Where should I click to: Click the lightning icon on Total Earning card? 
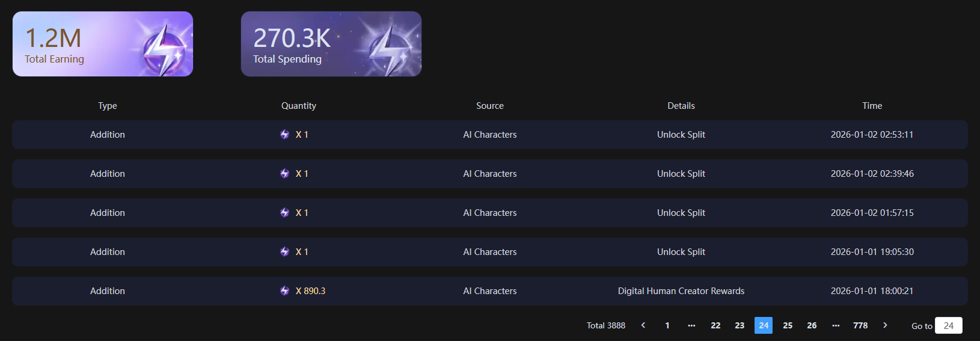pyautogui.click(x=164, y=48)
